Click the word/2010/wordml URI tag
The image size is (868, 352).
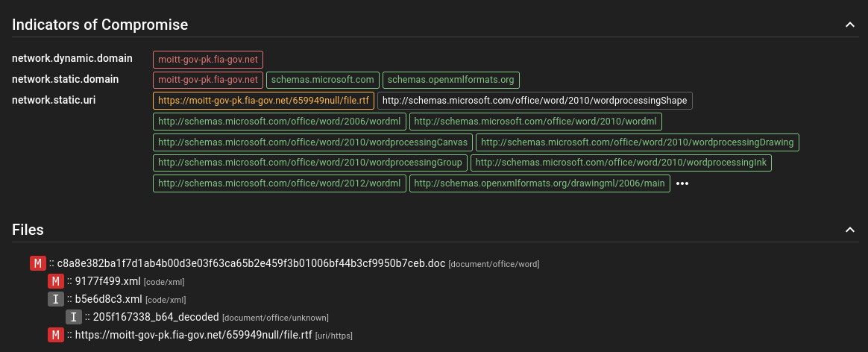(535, 122)
